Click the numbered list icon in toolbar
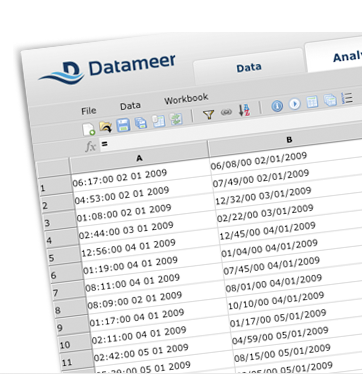Viewport: 363px width, 374px height. point(347,98)
